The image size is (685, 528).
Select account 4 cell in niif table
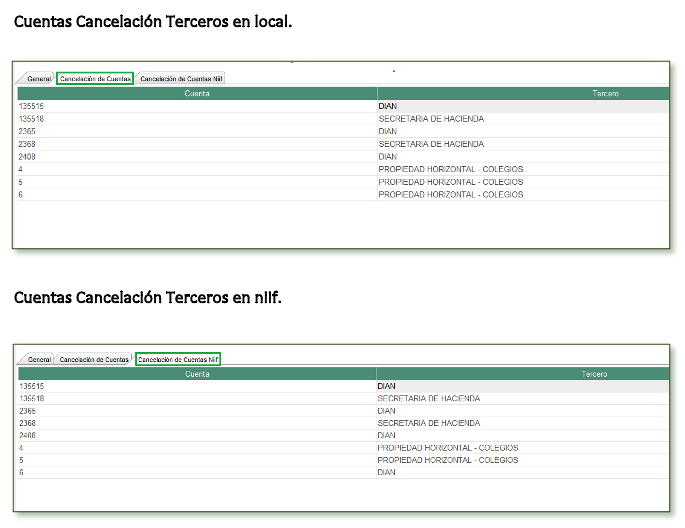[21, 448]
